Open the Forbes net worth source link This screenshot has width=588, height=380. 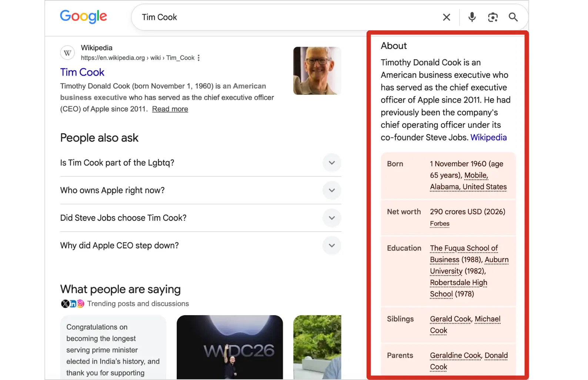pyautogui.click(x=440, y=224)
